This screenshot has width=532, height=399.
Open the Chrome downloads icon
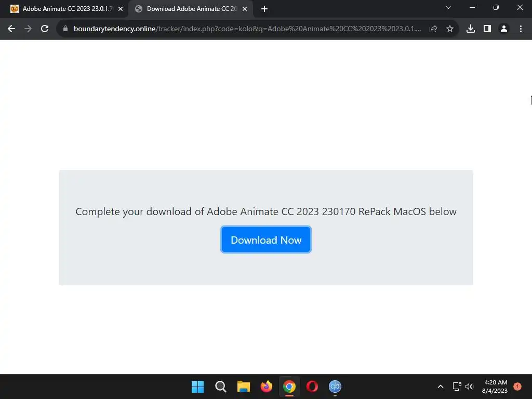click(x=471, y=29)
